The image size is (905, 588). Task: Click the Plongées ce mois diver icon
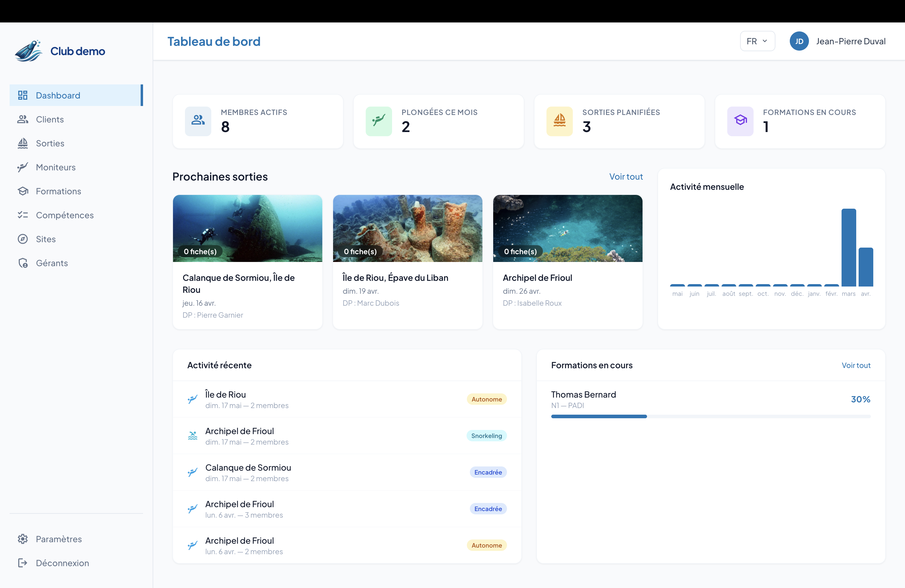378,121
